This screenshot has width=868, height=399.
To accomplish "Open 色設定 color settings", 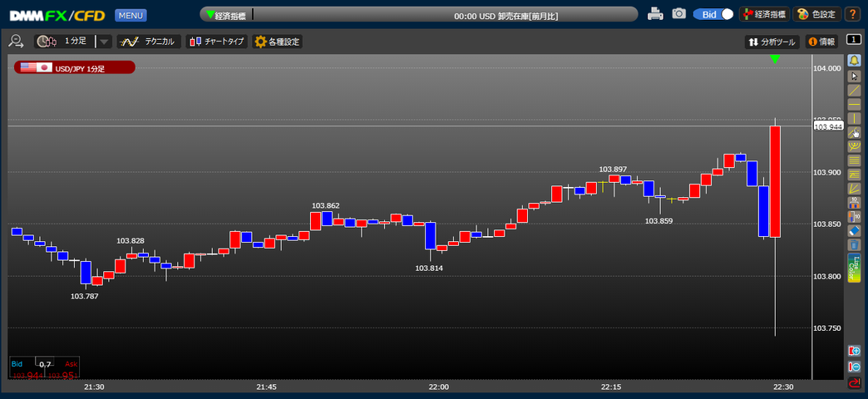I will tap(817, 14).
